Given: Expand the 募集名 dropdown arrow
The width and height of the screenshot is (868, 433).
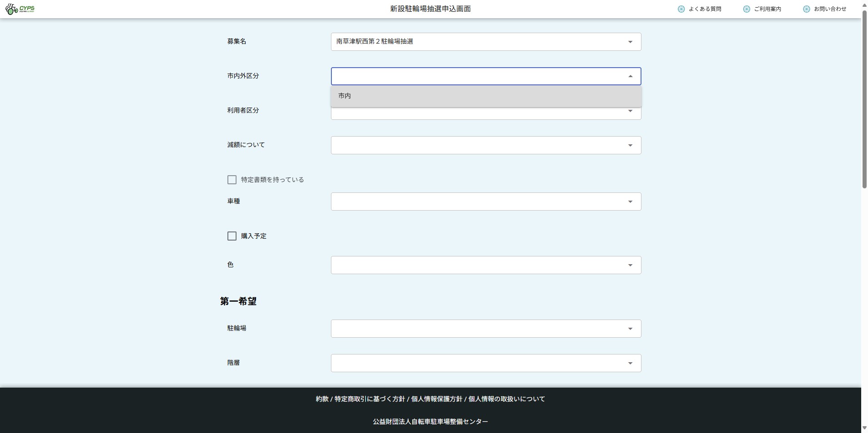Looking at the screenshot, I should (x=630, y=42).
